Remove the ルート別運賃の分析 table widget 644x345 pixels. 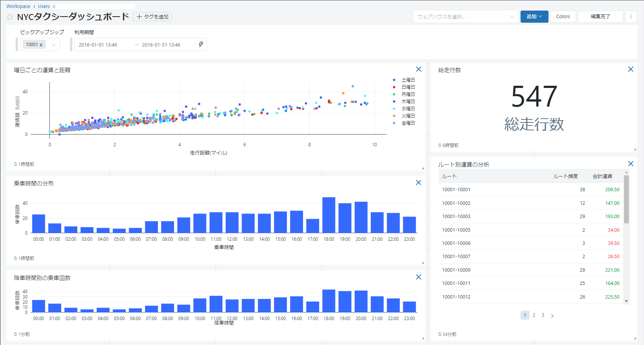[x=630, y=164]
